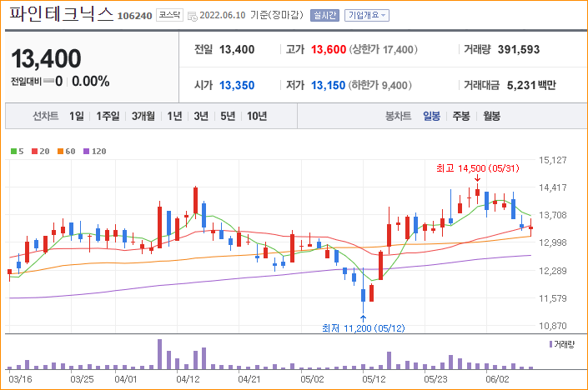Select the 3년 line chart tab

(201, 116)
